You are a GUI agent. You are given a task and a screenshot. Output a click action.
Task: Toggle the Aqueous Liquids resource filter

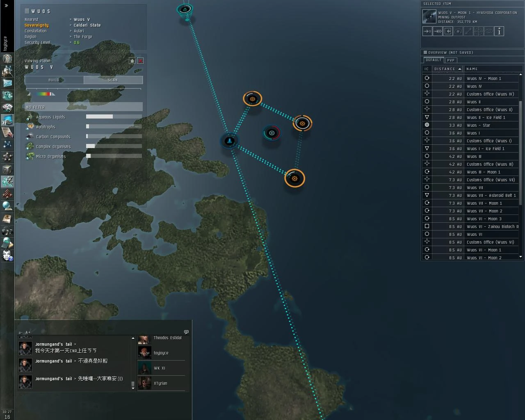pos(84,117)
